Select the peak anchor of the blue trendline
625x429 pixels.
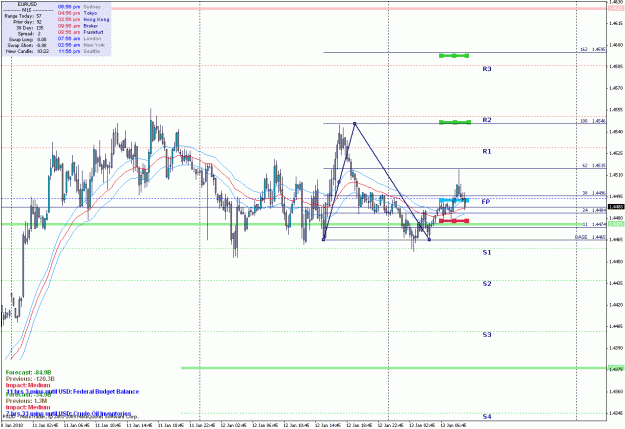coord(354,124)
